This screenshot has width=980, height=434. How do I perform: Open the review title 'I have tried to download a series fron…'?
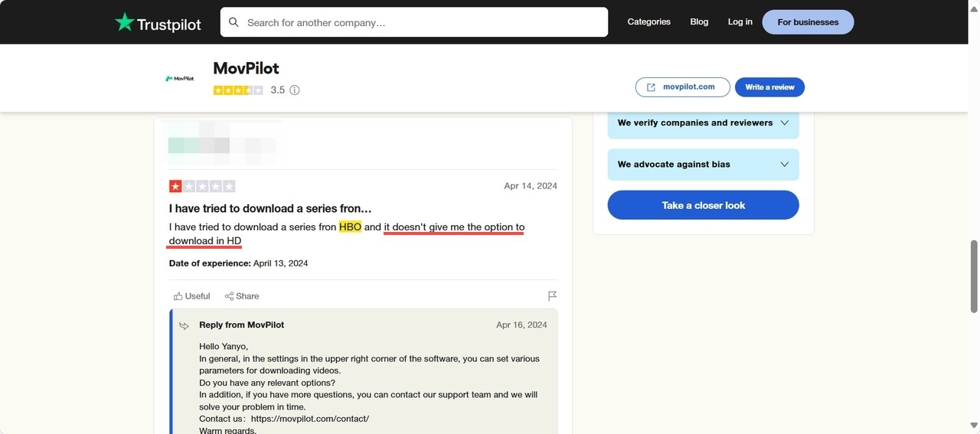pyautogui.click(x=270, y=208)
